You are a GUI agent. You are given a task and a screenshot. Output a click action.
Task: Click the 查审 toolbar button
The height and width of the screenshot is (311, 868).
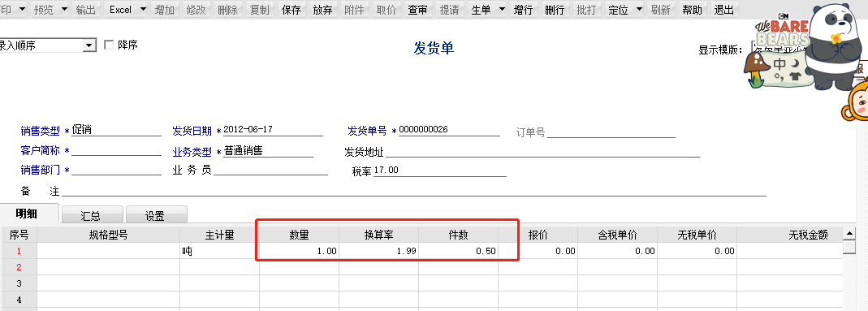pos(417,10)
